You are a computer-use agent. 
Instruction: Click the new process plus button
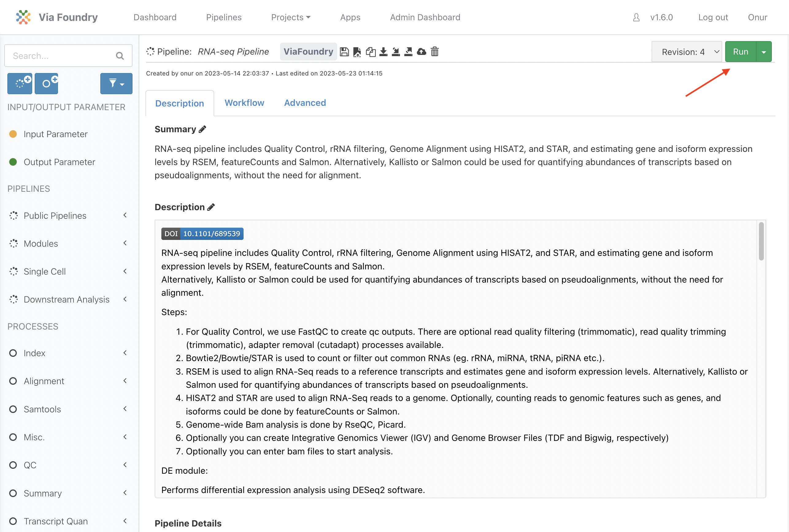[46, 83]
